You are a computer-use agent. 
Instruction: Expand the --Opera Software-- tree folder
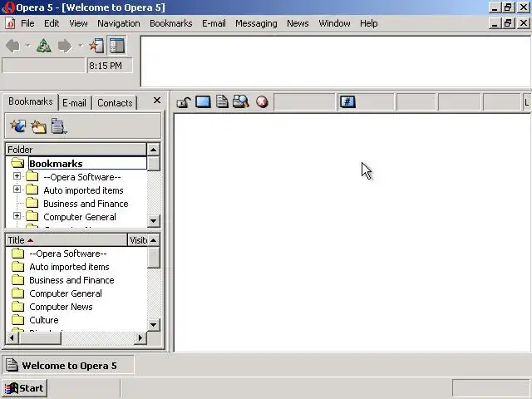tap(17, 175)
